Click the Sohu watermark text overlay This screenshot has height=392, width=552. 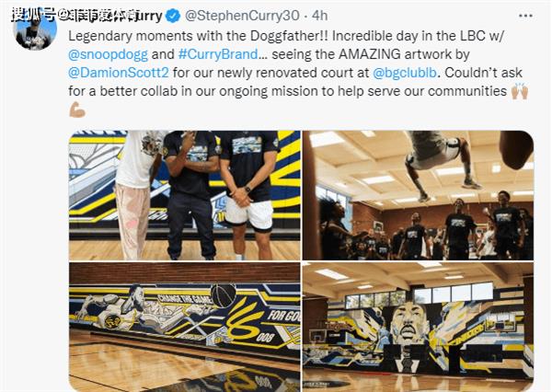pos(74,15)
